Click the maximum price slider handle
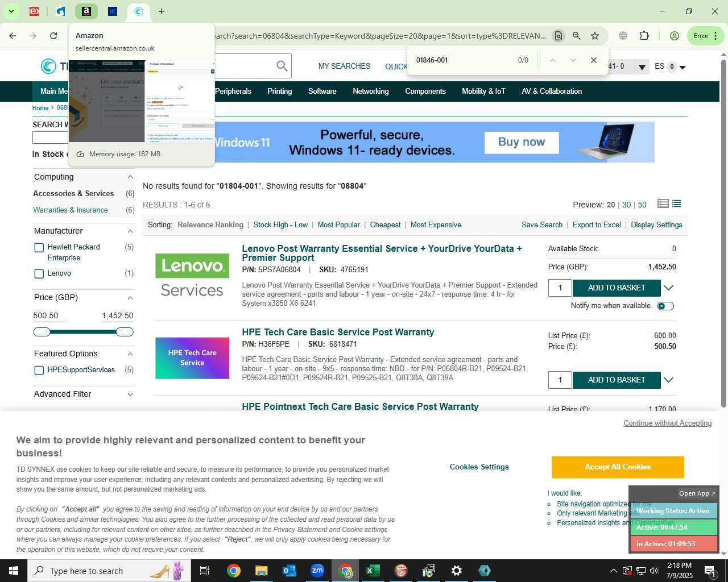This screenshot has width=728, height=582. (125, 332)
